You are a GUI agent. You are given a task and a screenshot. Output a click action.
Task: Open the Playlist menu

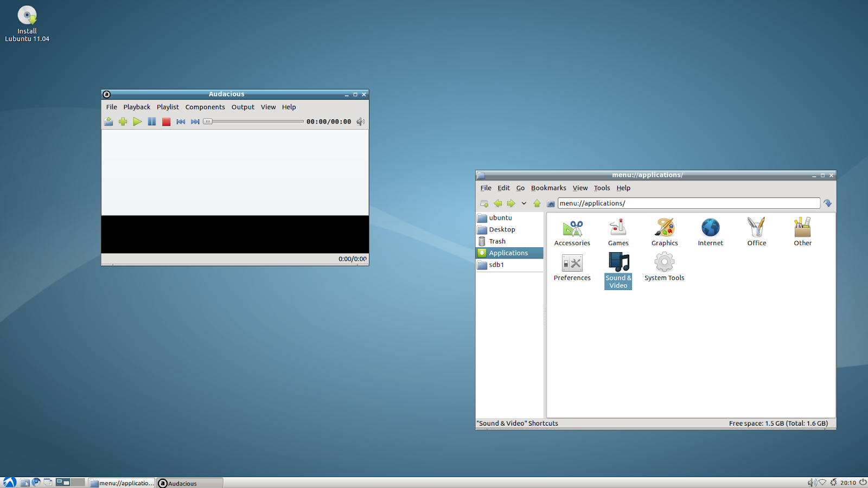[x=168, y=107]
